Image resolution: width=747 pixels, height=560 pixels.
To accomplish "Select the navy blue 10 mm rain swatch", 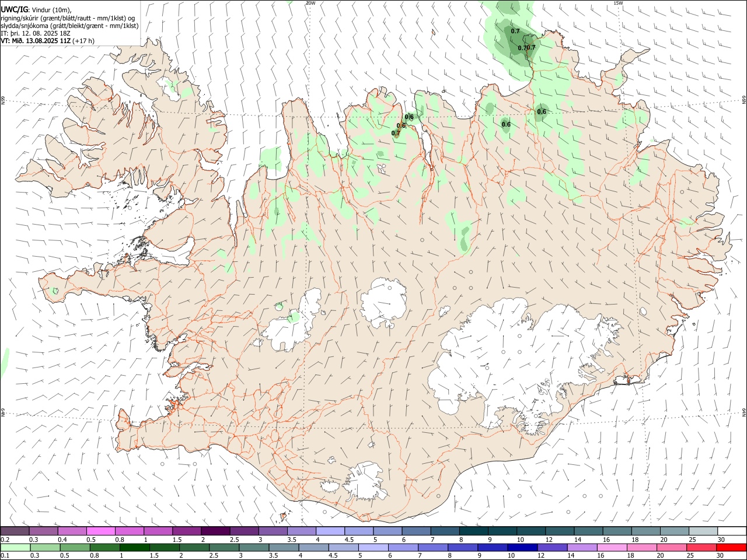I will [x=522, y=547].
